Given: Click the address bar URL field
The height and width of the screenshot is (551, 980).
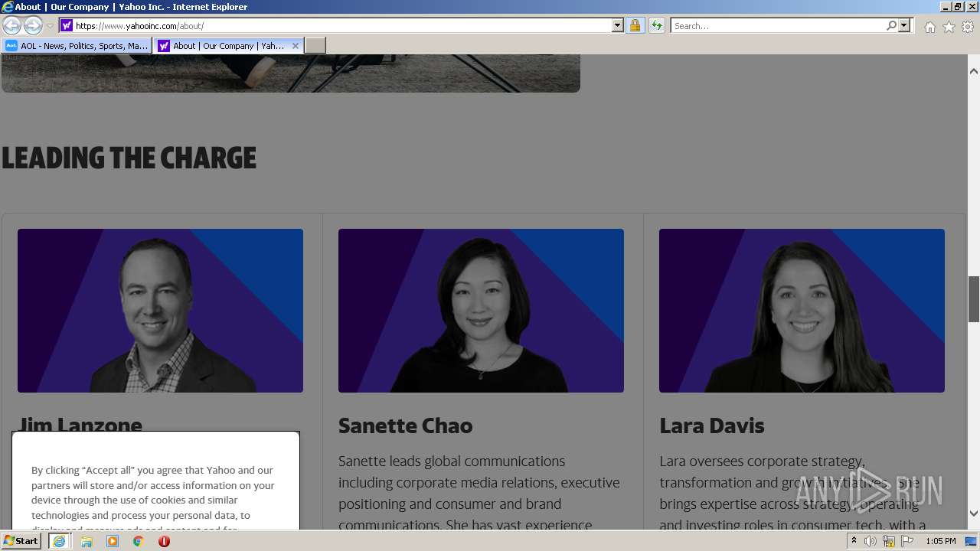Looking at the screenshot, I should click(x=342, y=25).
